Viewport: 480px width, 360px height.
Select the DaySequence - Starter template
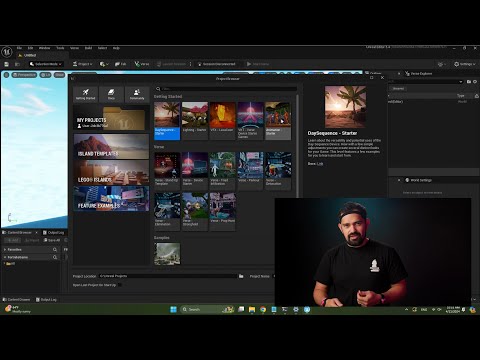click(167, 121)
